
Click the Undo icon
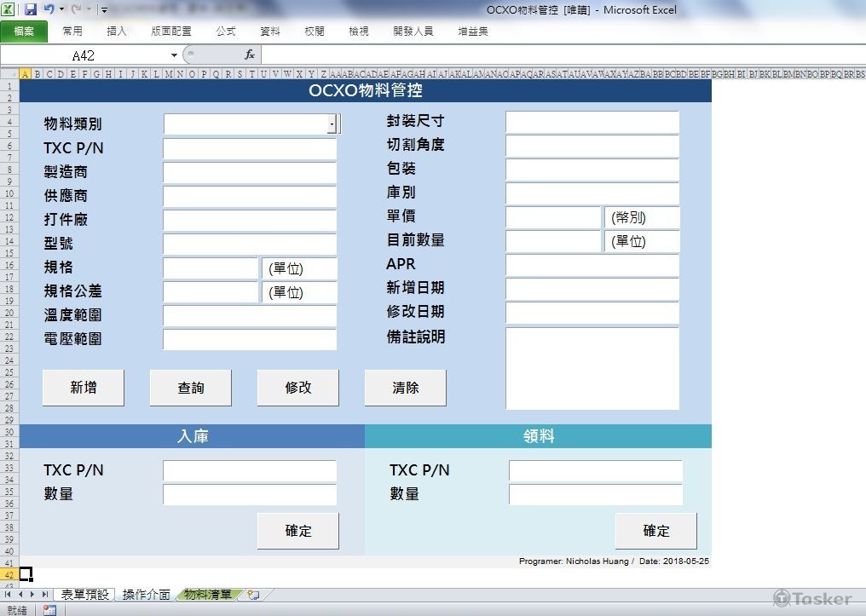[49, 9]
